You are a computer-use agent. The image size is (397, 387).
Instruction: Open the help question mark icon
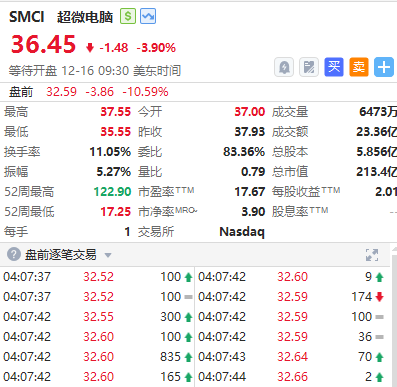coord(14,255)
